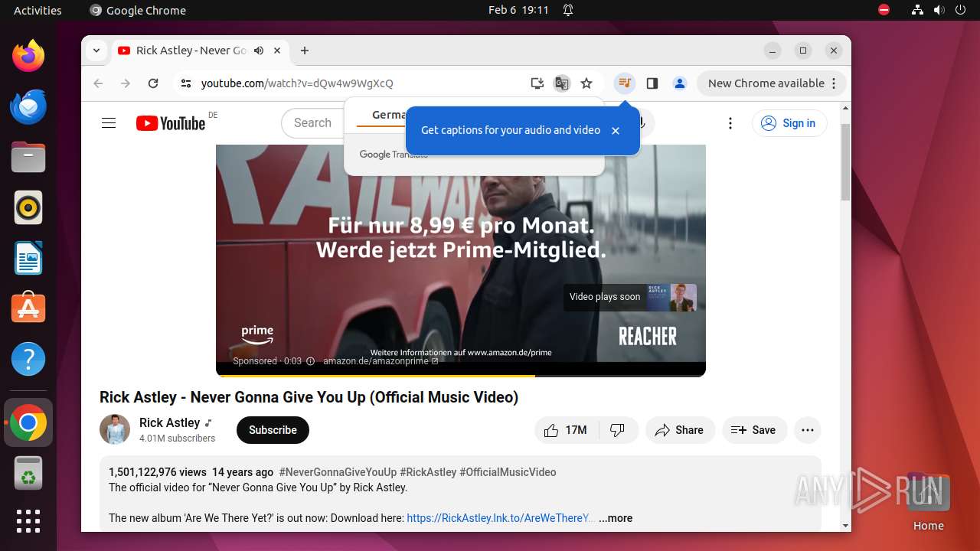
Task: Open the #NeverGonnaGiveYouUp hashtag
Action: [x=338, y=472]
